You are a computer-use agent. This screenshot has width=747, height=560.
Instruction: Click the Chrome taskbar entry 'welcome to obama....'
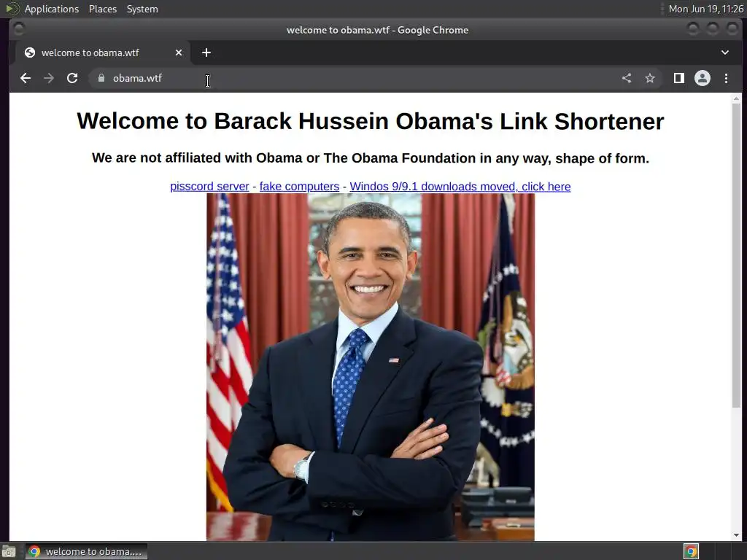[86, 551]
